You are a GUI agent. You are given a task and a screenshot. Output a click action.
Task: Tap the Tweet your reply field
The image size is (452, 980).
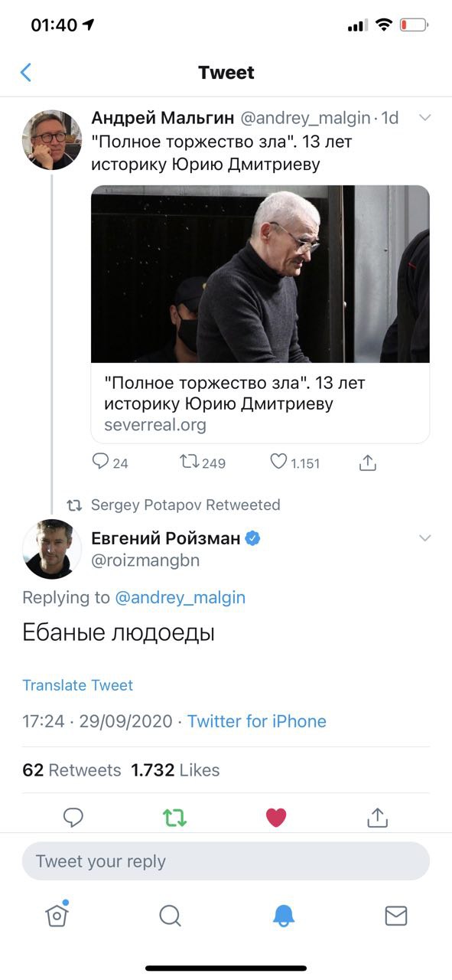pos(226,861)
